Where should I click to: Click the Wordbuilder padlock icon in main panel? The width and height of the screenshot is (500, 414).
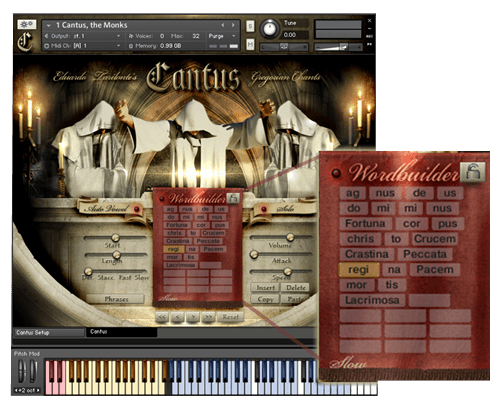tap(233, 198)
